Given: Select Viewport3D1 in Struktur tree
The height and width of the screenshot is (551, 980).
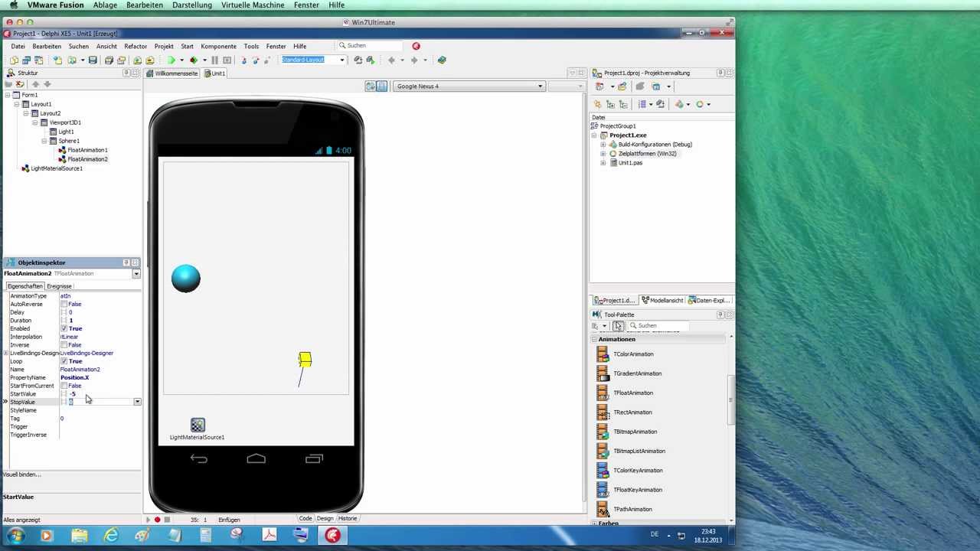Looking at the screenshot, I should coord(65,122).
